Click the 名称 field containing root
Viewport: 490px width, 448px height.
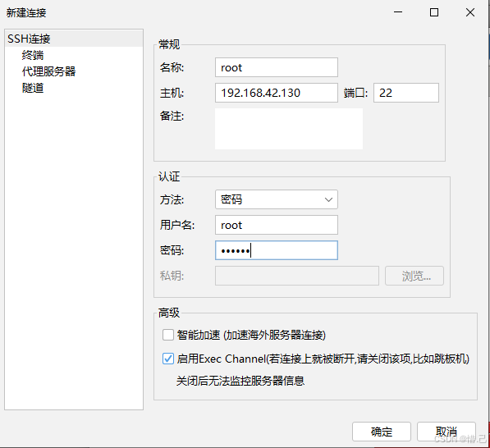point(277,67)
